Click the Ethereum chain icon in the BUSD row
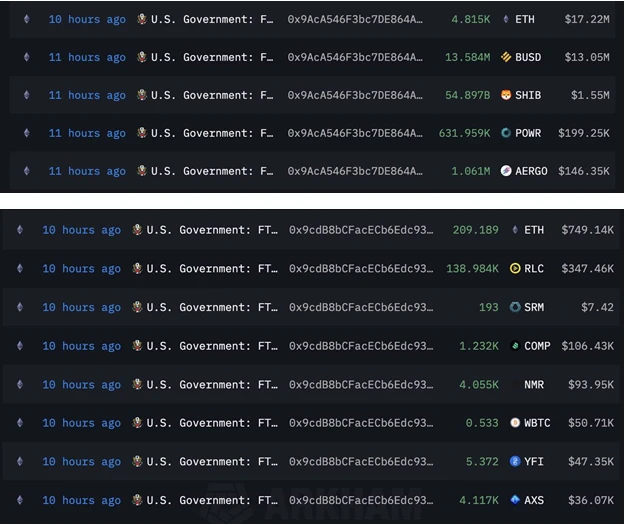 click(27, 57)
